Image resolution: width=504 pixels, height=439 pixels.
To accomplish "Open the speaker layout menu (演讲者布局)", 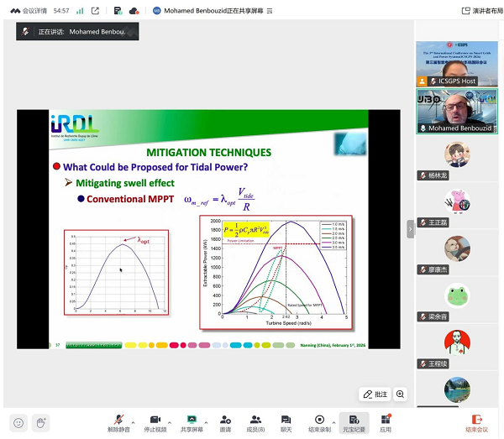I will click(x=476, y=11).
